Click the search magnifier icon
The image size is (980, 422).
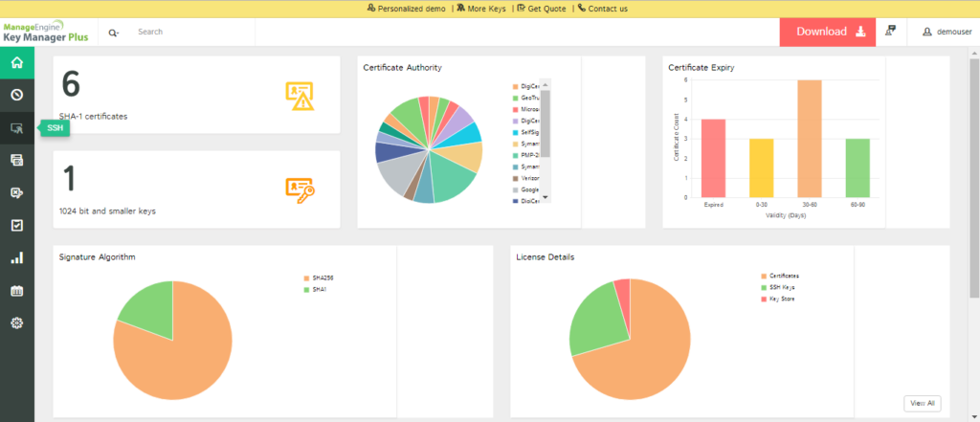click(113, 33)
